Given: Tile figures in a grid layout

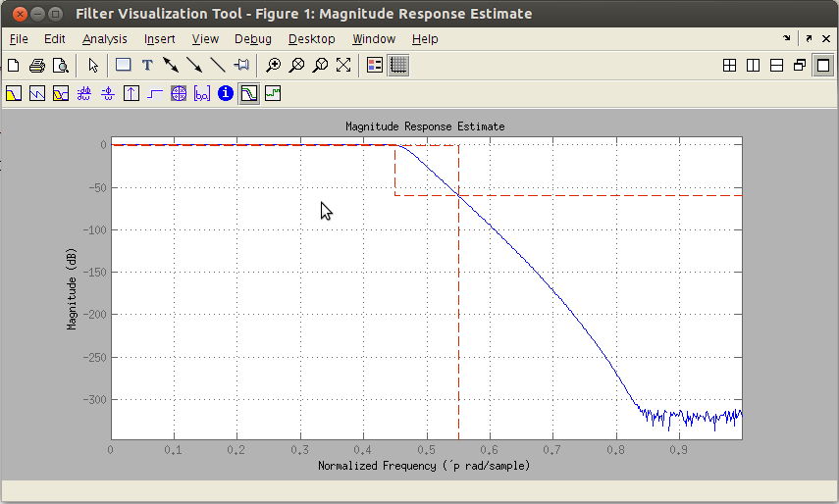Looking at the screenshot, I should pyautogui.click(x=729, y=65).
